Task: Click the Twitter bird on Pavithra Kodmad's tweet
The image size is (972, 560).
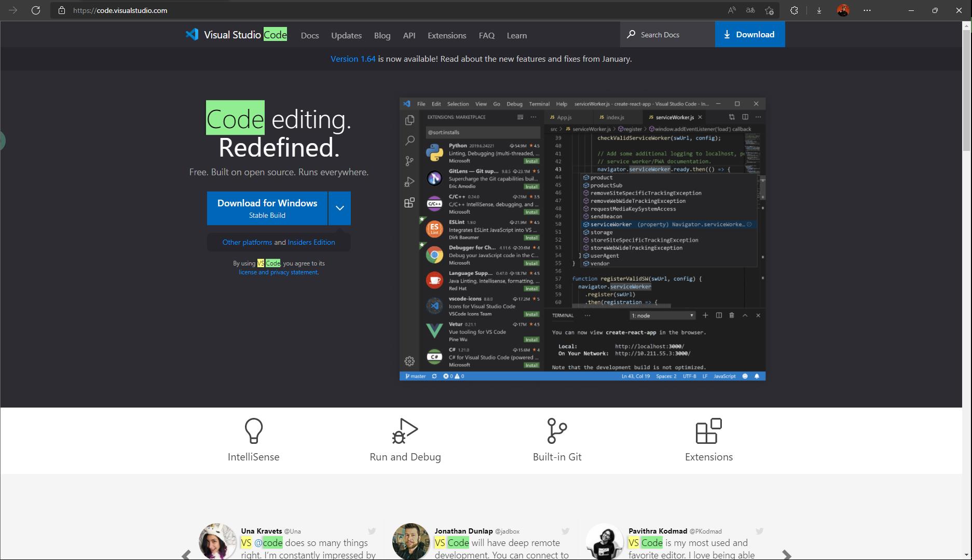Action: click(x=760, y=531)
